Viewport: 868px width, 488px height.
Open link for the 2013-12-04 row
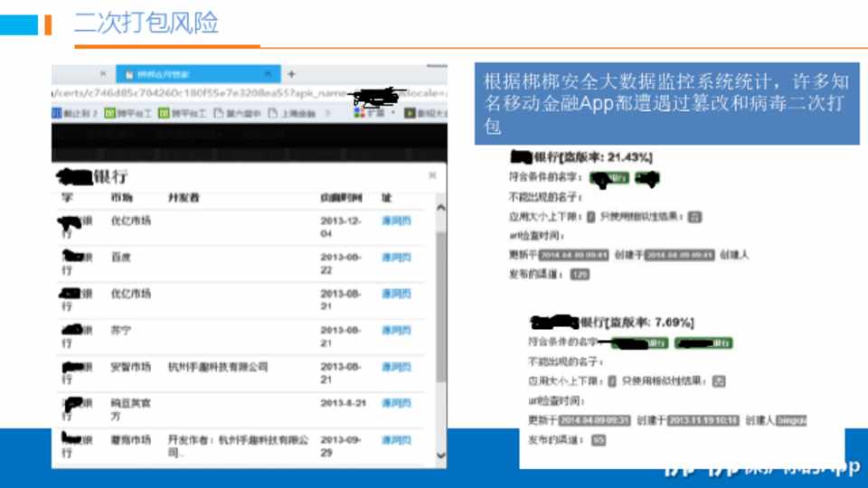[396, 221]
